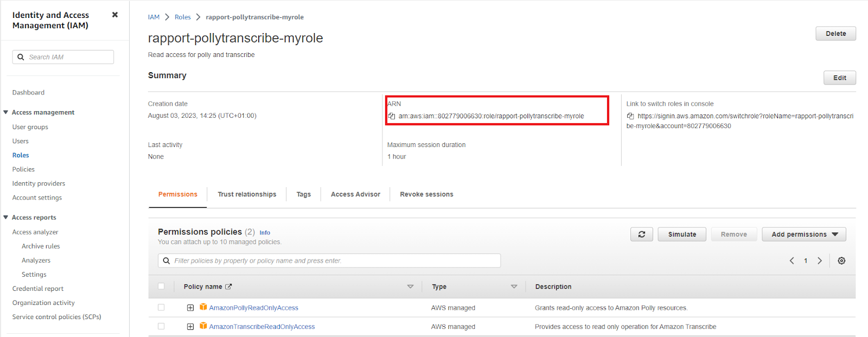Expand the AmazonTranscribeReadOnlyAccess policy details
Image resolution: width=868 pixels, height=337 pixels.
click(x=190, y=327)
